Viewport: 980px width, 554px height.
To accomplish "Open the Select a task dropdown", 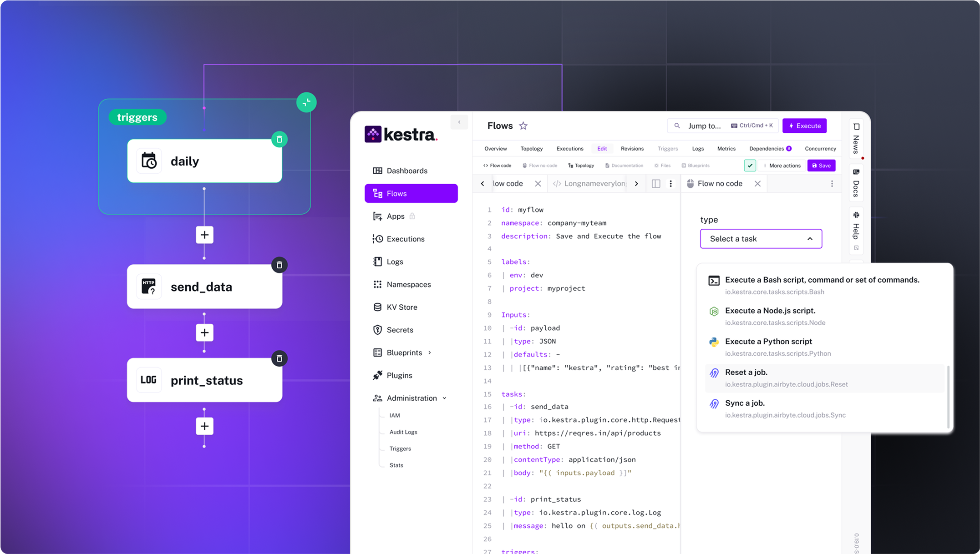I will (761, 238).
